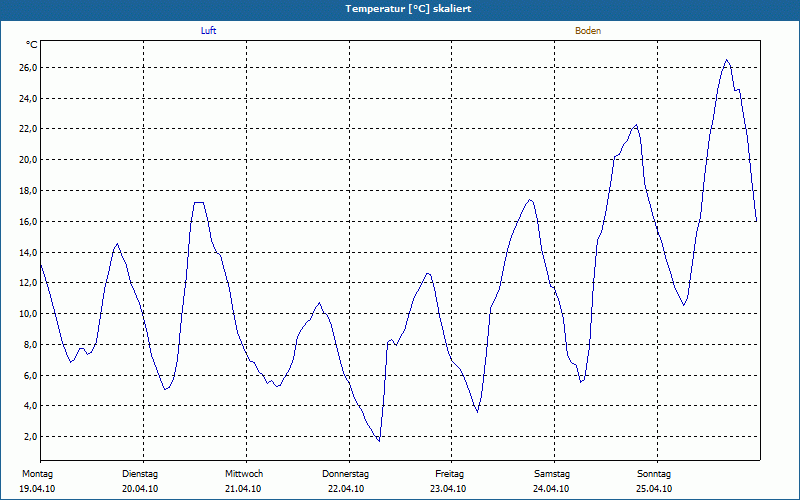Viewport: 800px width, 500px height.
Task: Click the Donnerstag day label
Action: pyautogui.click(x=345, y=474)
